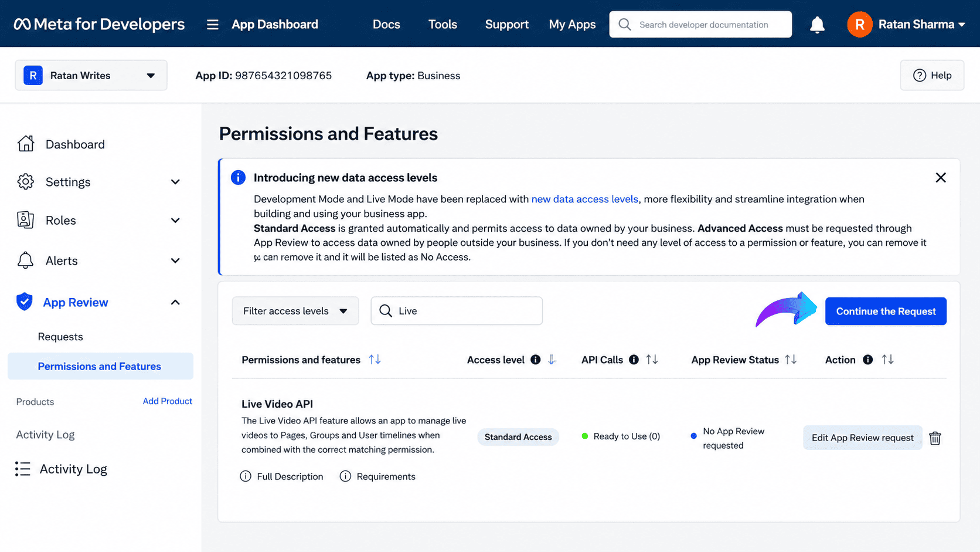
Task: Open the Support menu
Action: [506, 24]
